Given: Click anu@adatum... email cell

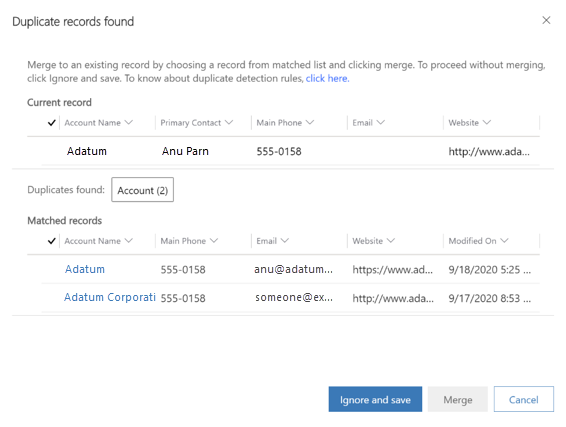Looking at the screenshot, I should tap(293, 269).
